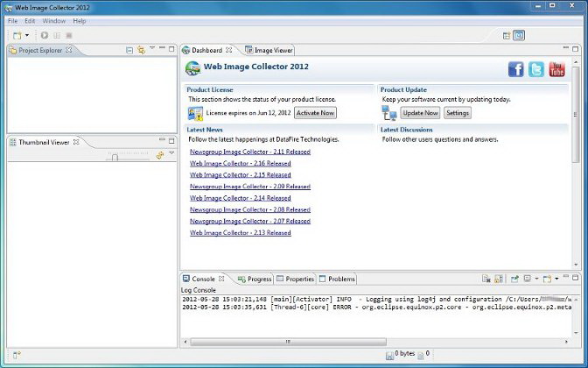The height and width of the screenshot is (368, 588).
Task: Toggle the link icon in Thumbnail Viewer toolbar
Action: 160,155
